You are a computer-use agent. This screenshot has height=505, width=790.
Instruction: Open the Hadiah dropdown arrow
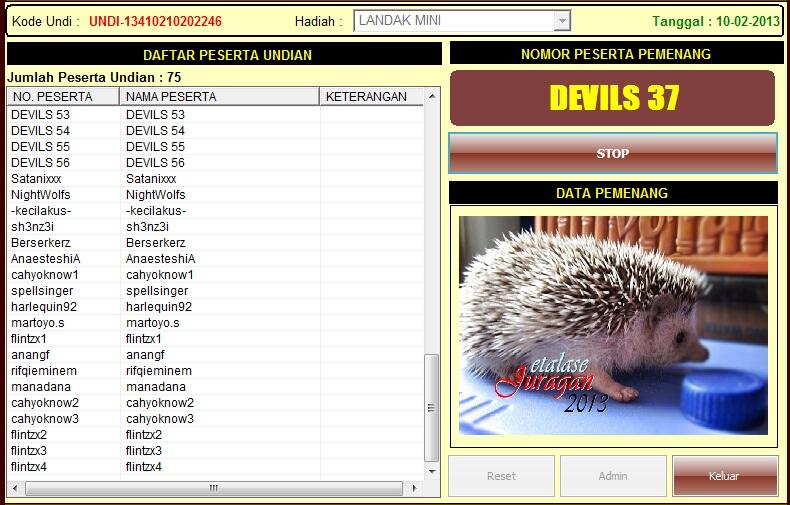point(561,21)
